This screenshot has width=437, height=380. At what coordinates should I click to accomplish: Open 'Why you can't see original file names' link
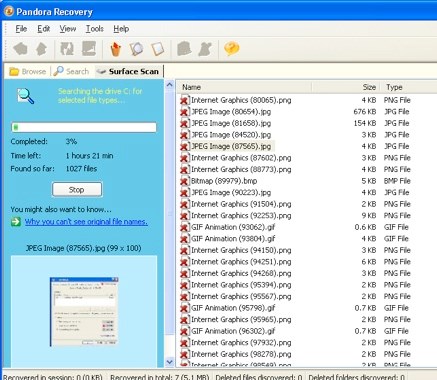click(86, 222)
